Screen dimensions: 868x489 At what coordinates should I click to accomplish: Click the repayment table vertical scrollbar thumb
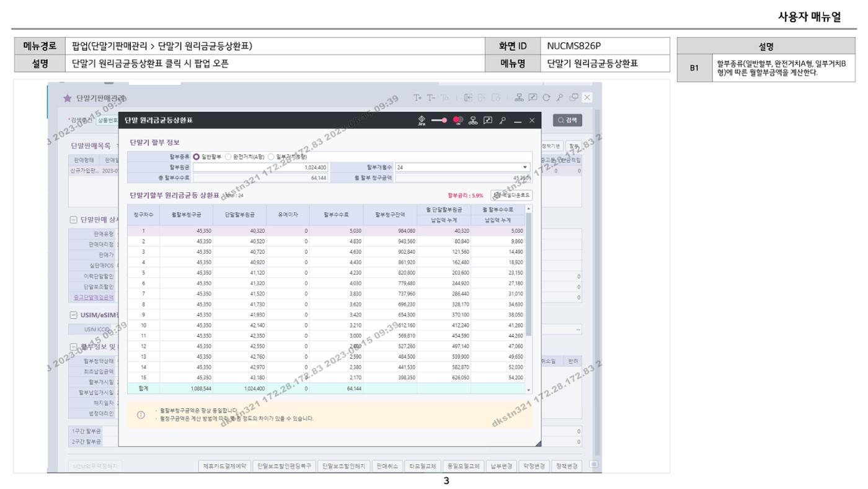(x=529, y=273)
